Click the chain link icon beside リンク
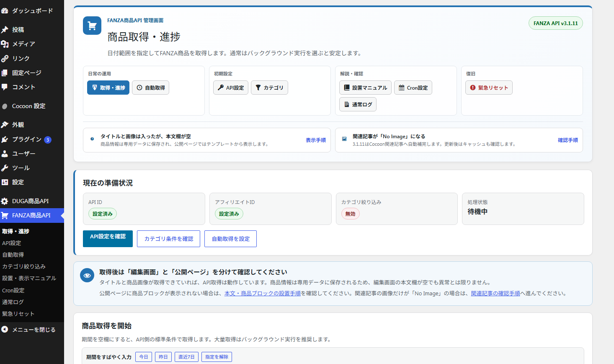The image size is (614, 364). tap(5, 59)
